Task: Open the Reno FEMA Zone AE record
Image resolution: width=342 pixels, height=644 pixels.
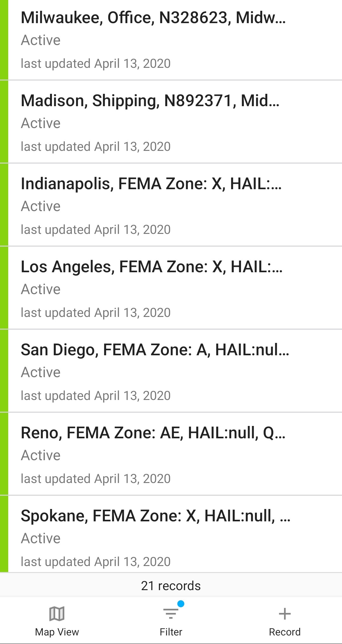Action: click(153, 433)
